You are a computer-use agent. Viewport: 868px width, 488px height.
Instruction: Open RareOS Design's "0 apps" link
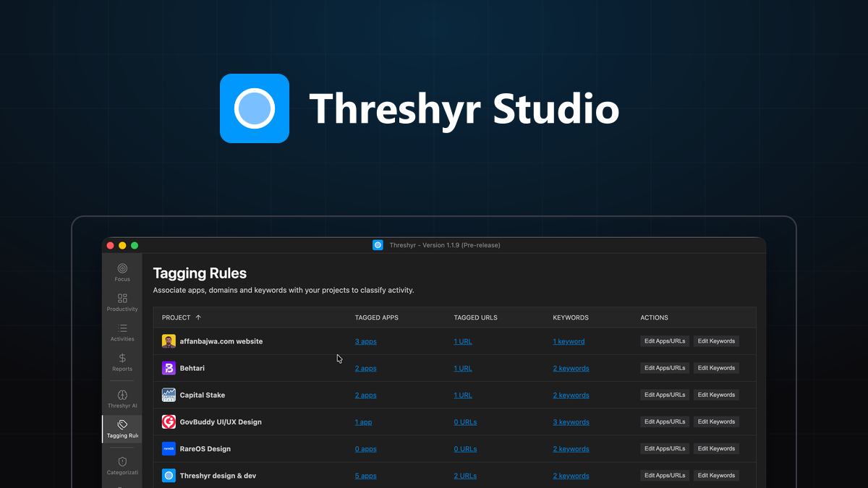(x=365, y=449)
